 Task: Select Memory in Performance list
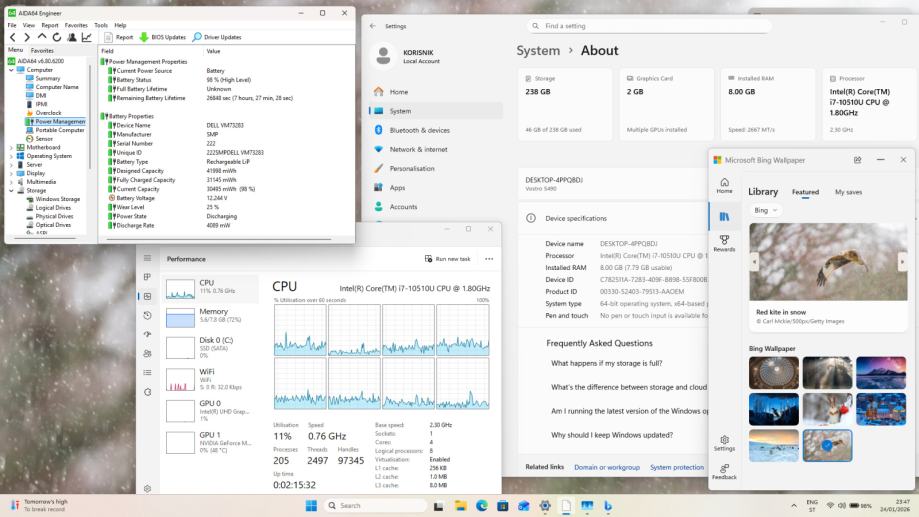[x=210, y=317]
